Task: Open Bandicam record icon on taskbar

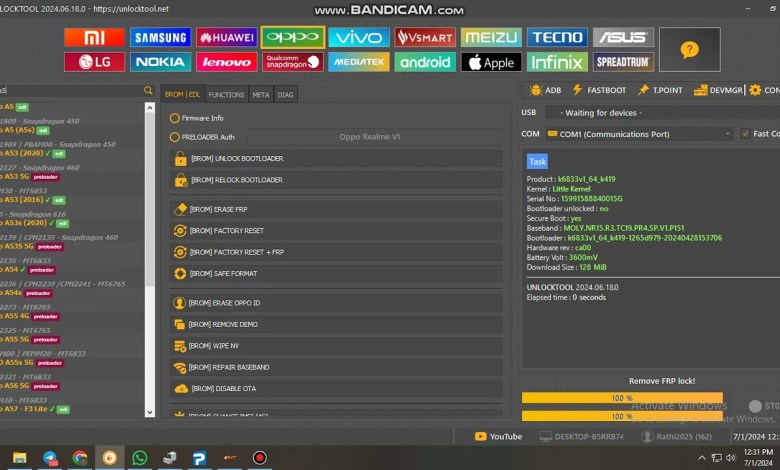Action: tap(260, 458)
